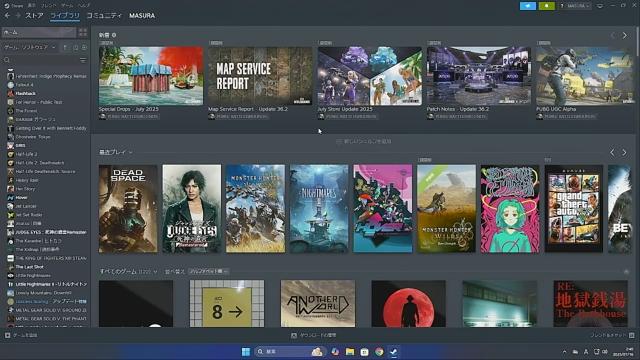Click the Home button in sidebar

(x=39, y=32)
